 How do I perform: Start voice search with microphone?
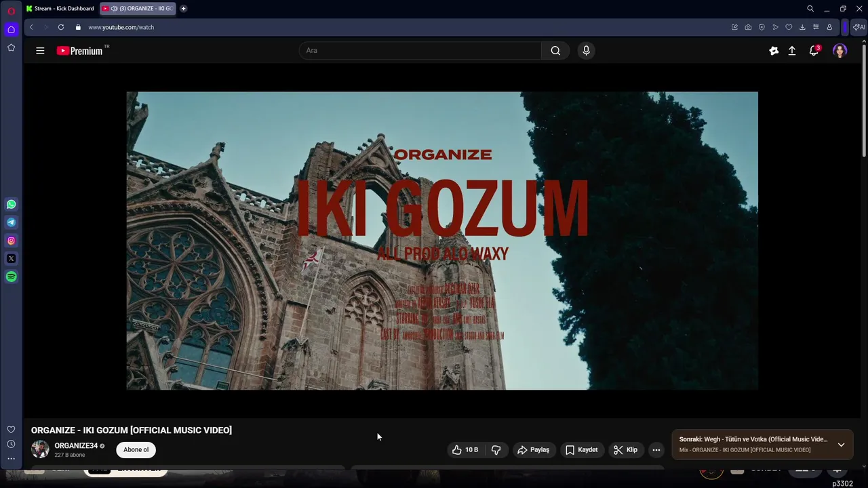click(x=587, y=51)
